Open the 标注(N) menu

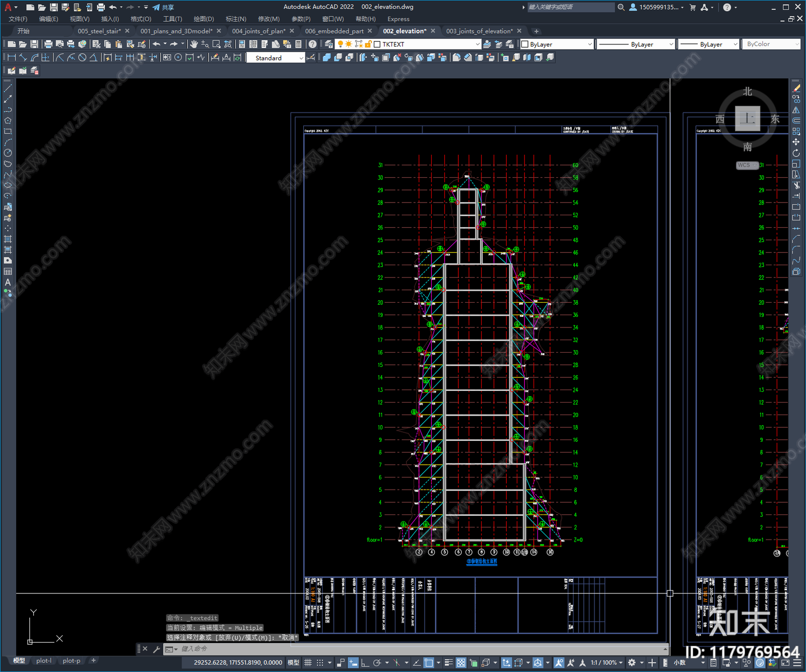click(236, 19)
